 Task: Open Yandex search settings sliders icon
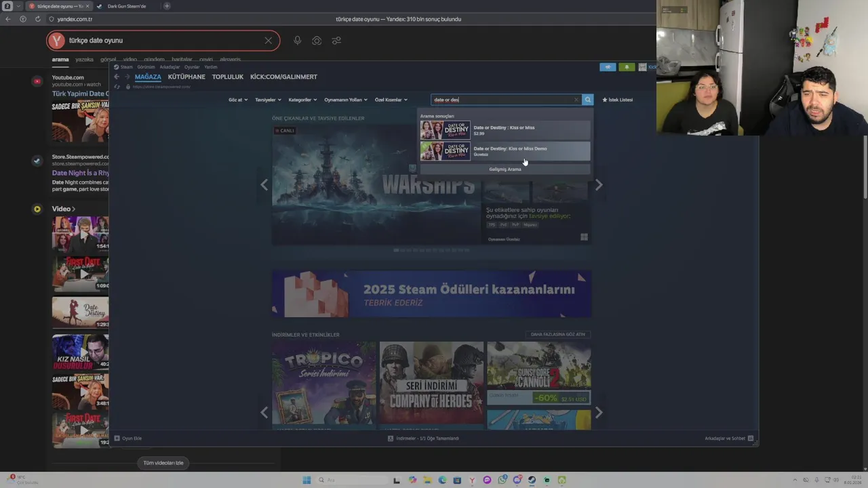(x=336, y=41)
